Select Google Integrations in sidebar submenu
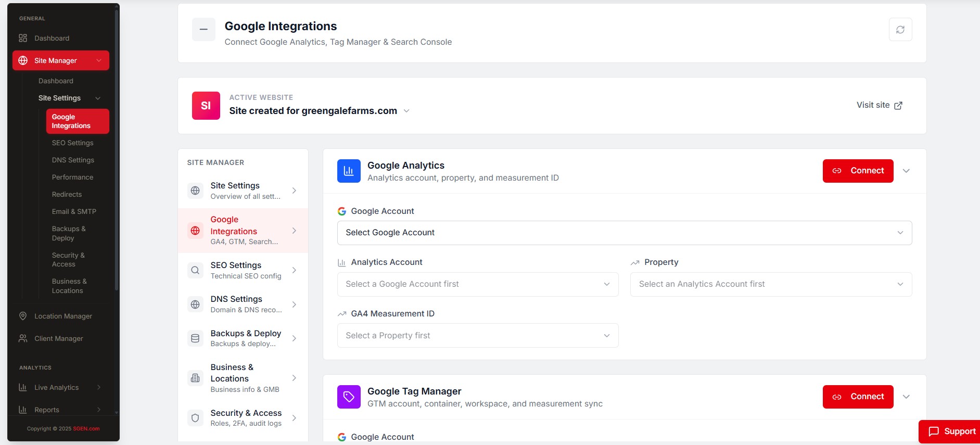Image resolution: width=980 pixels, height=445 pixels. pos(78,121)
